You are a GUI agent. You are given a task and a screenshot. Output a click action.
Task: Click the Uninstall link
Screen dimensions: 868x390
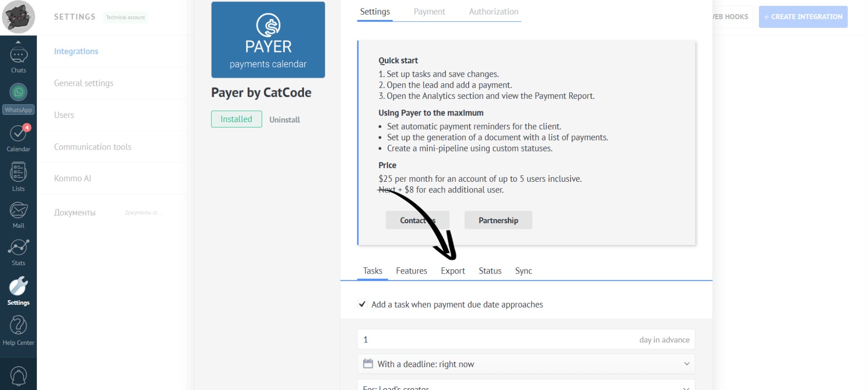click(x=284, y=120)
